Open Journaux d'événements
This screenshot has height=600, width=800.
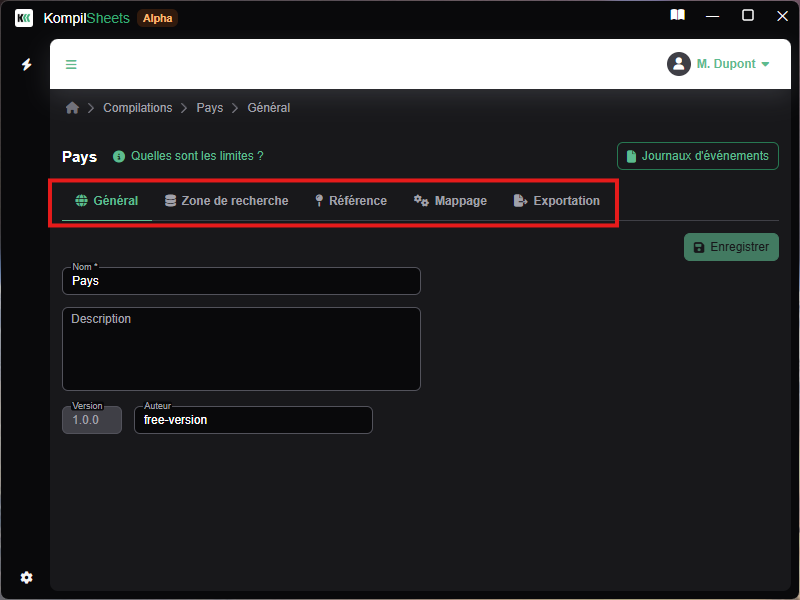click(697, 156)
